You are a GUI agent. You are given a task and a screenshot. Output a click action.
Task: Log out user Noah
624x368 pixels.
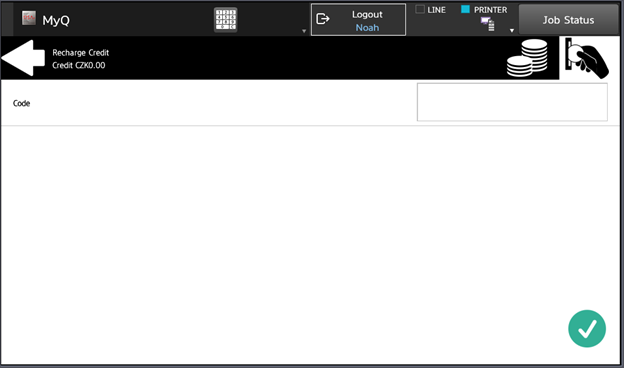tap(358, 20)
